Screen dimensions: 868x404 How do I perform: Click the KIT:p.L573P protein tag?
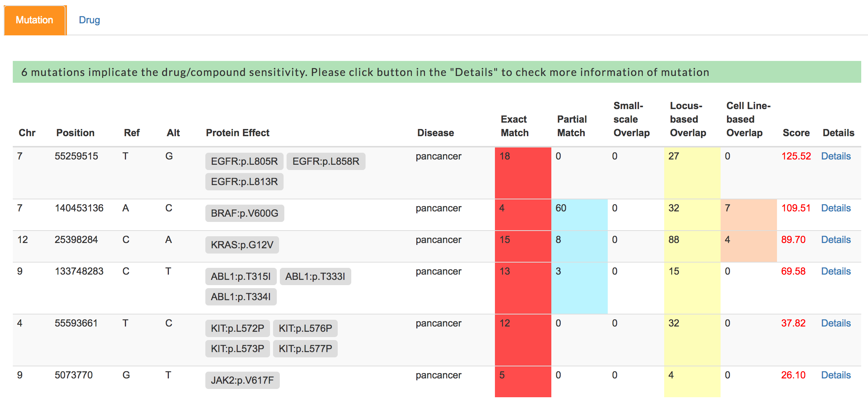coord(237,349)
